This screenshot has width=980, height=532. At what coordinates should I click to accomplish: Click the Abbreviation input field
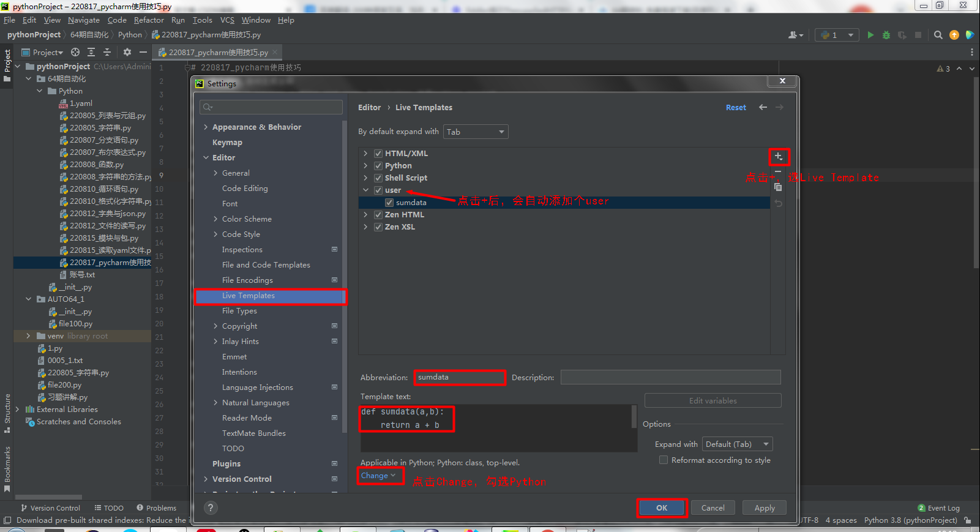[460, 377]
